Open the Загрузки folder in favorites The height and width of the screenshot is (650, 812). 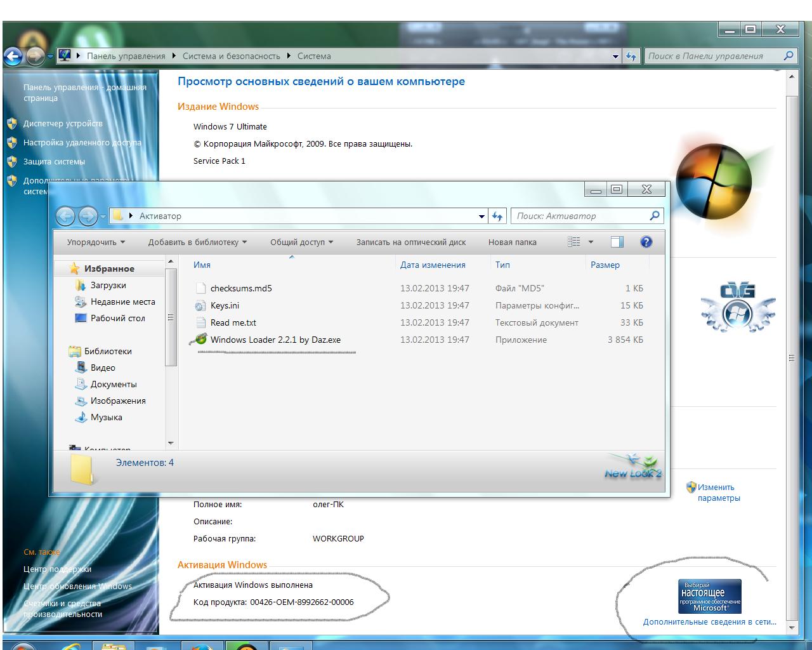pos(108,285)
